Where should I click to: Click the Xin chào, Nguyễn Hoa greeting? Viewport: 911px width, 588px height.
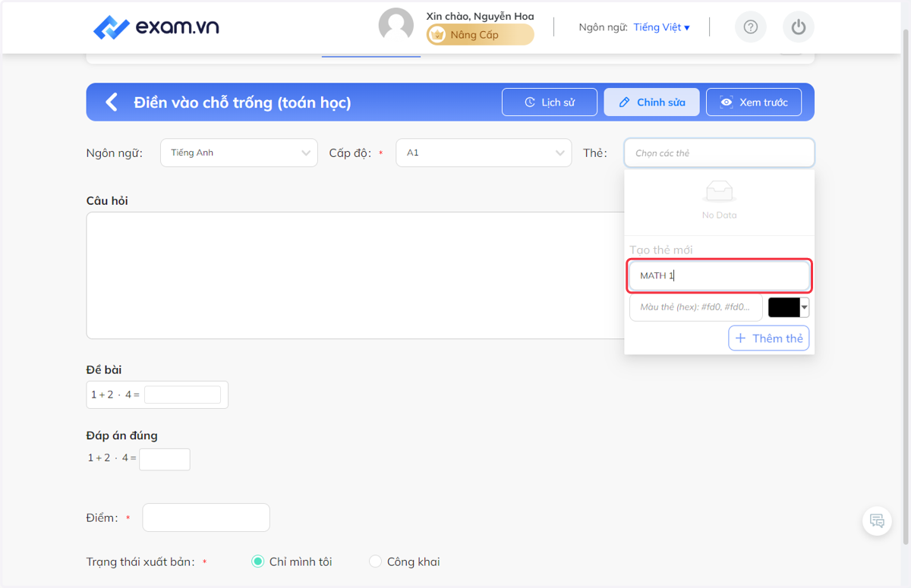pos(480,16)
